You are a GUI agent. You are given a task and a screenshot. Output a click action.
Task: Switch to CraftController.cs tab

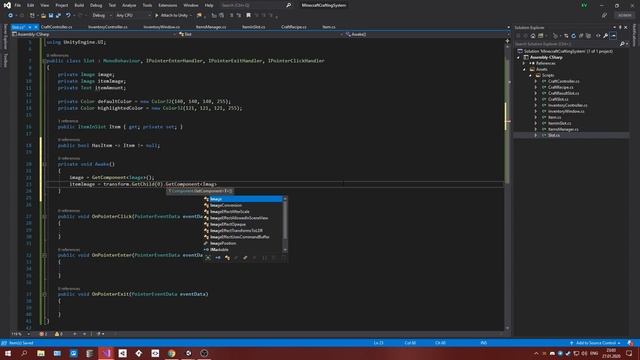56,27
